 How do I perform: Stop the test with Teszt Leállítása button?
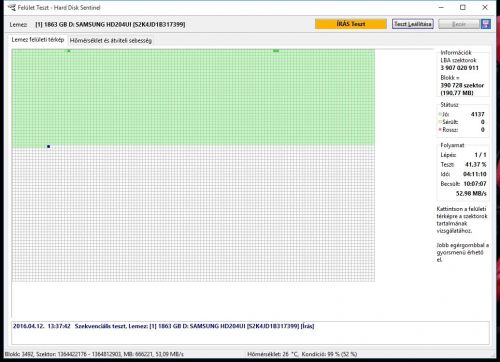[413, 24]
